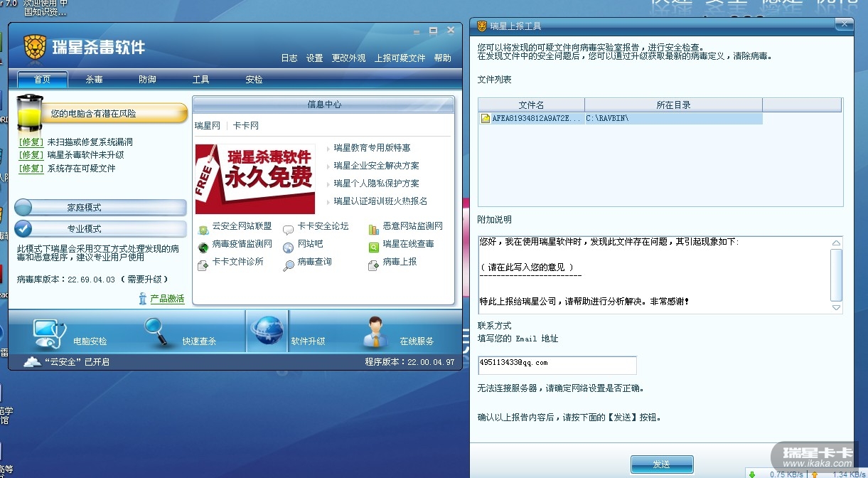The height and width of the screenshot is (478, 868).
Task: Open the 工具 tab
Action: click(x=200, y=79)
